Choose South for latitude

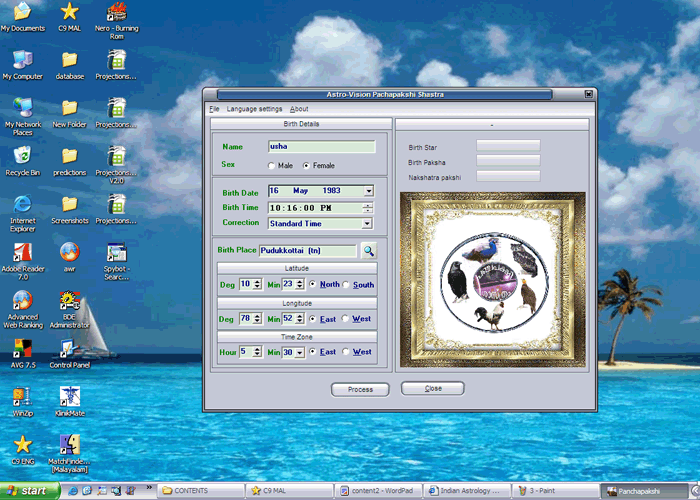click(x=346, y=284)
